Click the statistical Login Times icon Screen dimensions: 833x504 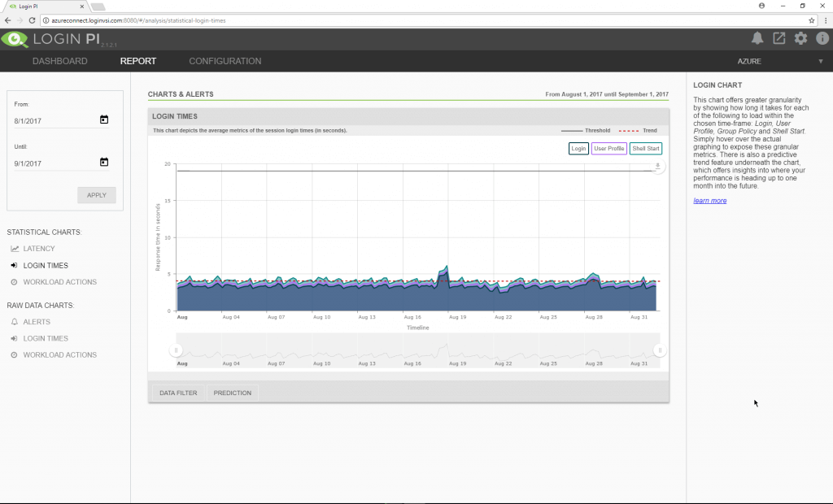(15, 265)
